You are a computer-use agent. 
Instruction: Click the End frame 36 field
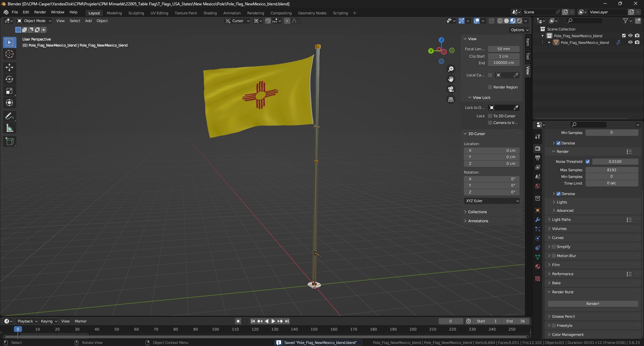tap(516, 321)
